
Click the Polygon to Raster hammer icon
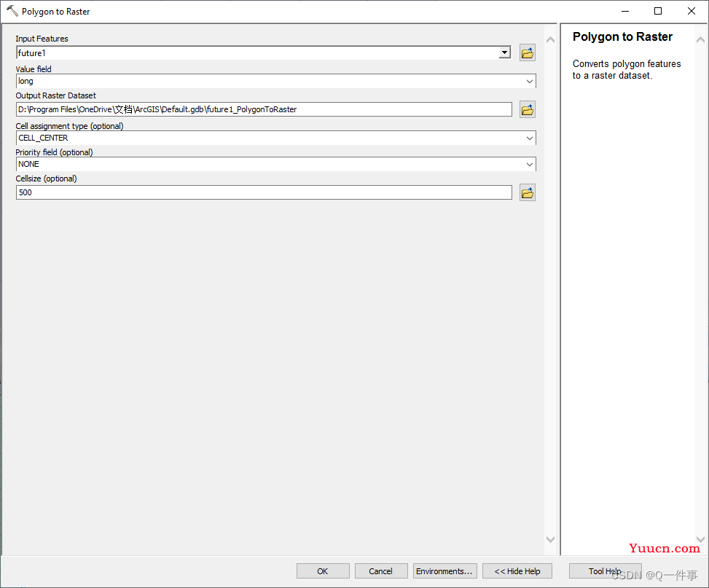[12, 12]
